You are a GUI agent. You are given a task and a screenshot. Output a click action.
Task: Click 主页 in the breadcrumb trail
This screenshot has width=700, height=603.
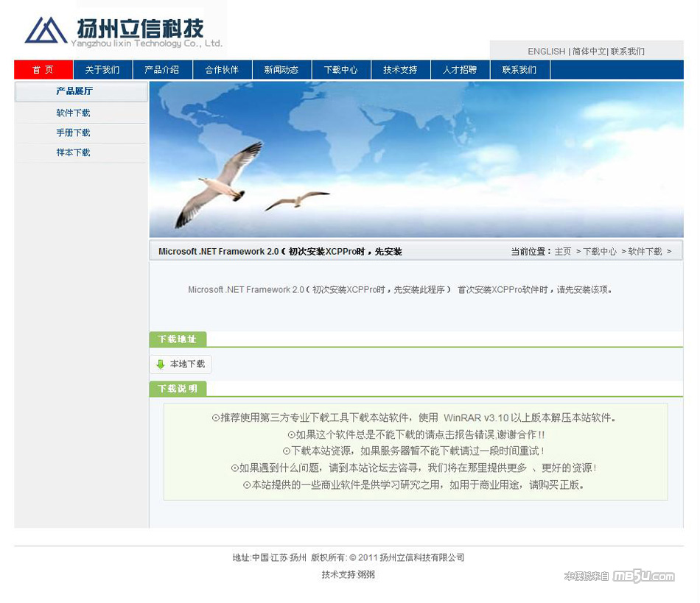pyautogui.click(x=563, y=252)
